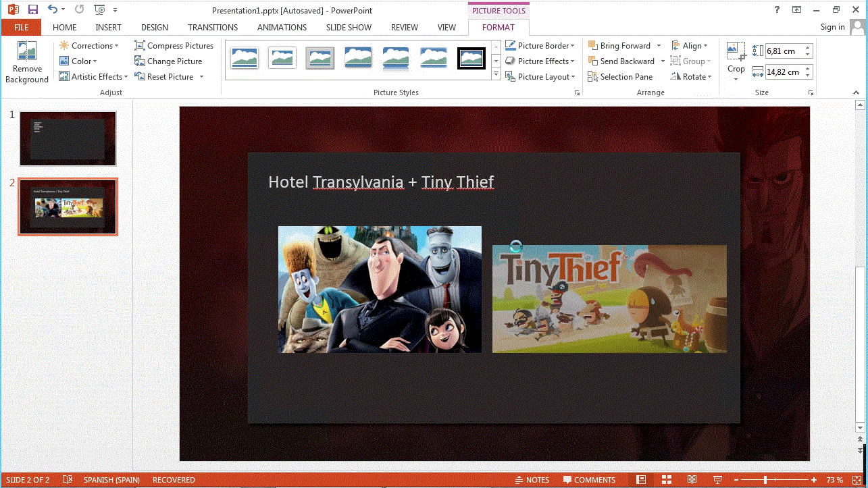Open Picture Layout dropdown
Screen dimensions: 868x488
click(x=540, y=77)
